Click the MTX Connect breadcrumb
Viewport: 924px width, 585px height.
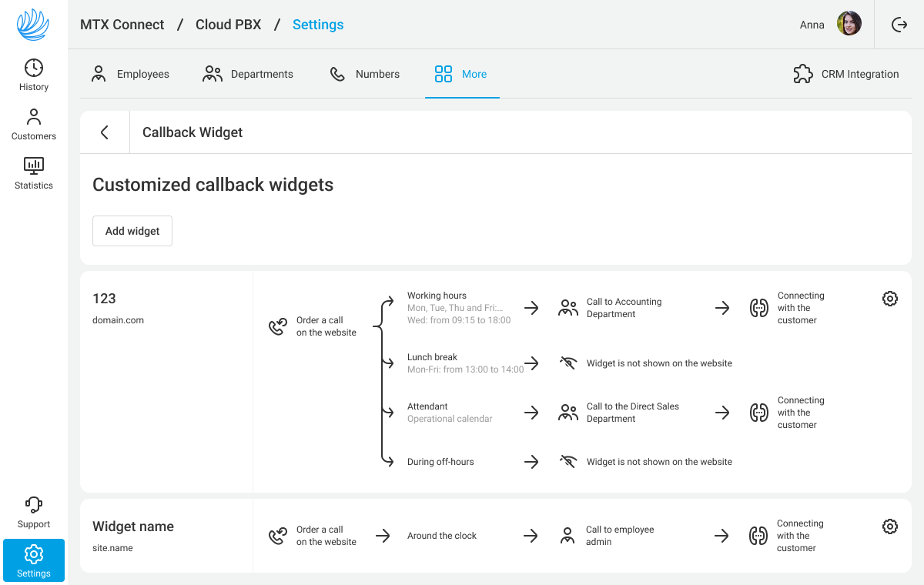click(x=122, y=25)
